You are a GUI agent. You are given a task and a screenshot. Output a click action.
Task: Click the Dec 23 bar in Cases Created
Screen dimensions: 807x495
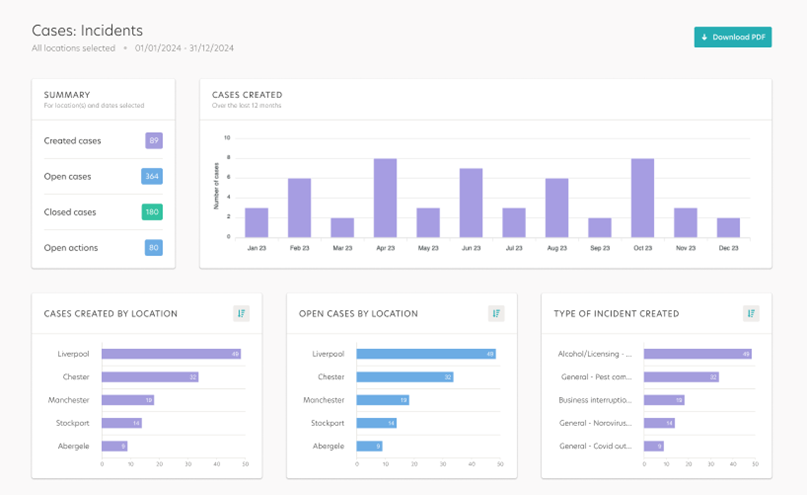click(x=728, y=227)
